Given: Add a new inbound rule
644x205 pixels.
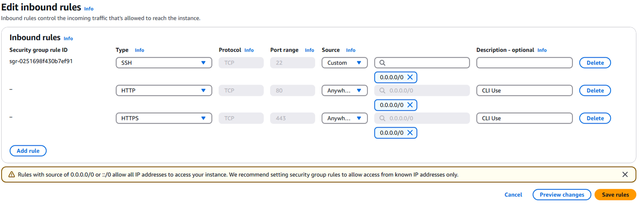Looking at the screenshot, I should pyautogui.click(x=28, y=151).
